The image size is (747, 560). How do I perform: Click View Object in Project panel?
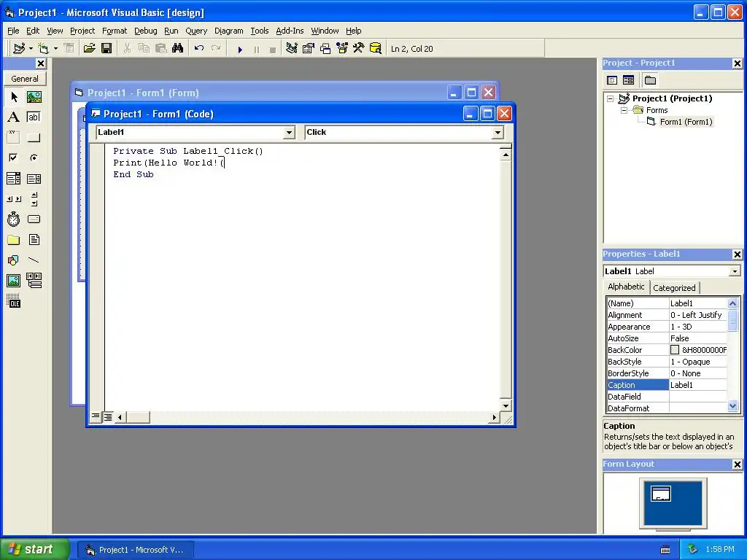[628, 80]
